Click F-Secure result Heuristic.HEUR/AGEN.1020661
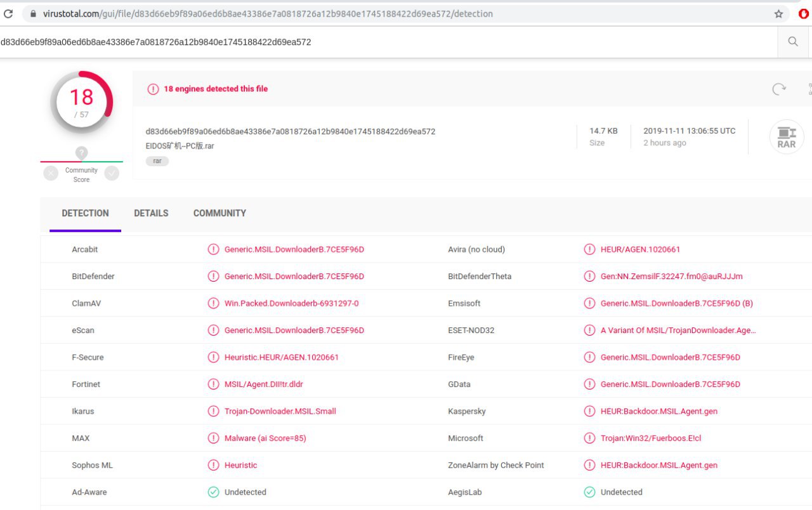This screenshot has height=510, width=812. 282,357
